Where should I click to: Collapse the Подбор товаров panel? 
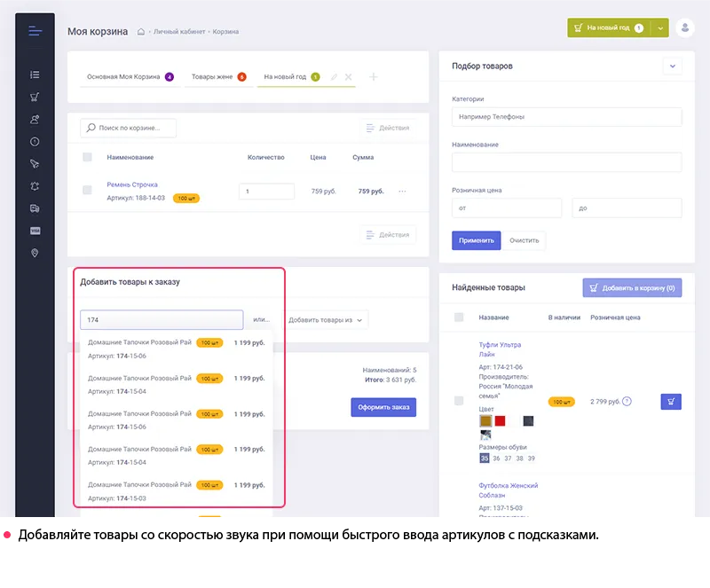pos(672,67)
